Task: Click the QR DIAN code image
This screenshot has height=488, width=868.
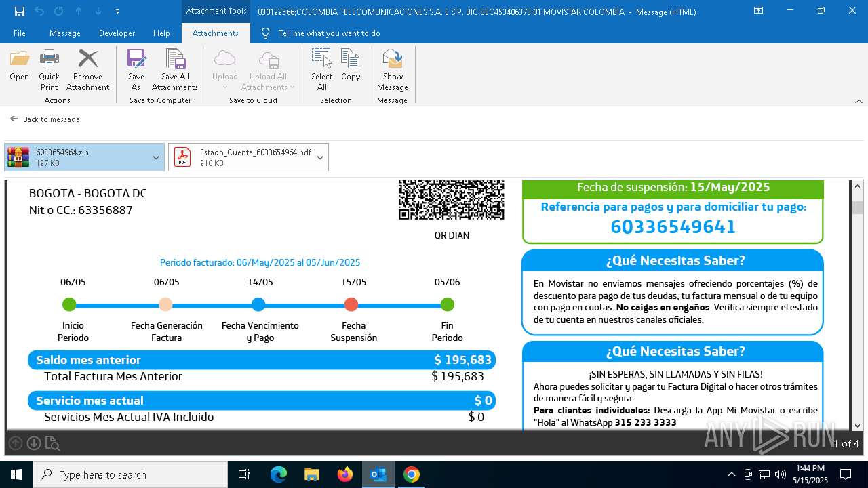Action: [x=452, y=200]
